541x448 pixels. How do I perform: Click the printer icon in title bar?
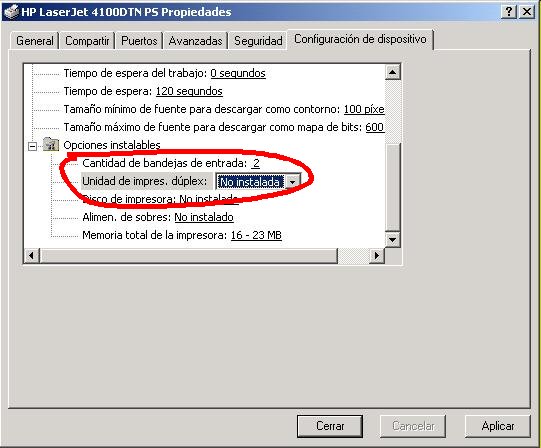click(11, 12)
